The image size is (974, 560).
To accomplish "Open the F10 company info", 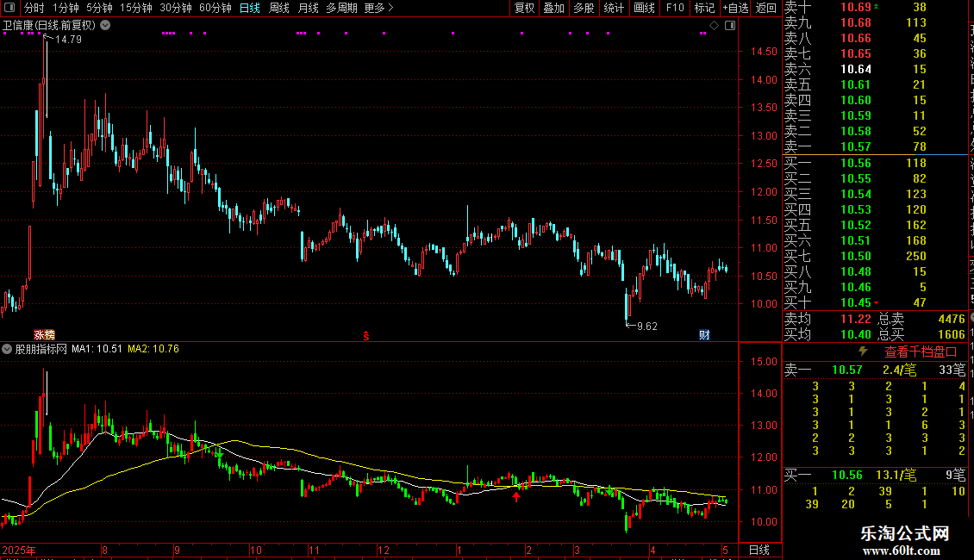I will tap(675, 8).
